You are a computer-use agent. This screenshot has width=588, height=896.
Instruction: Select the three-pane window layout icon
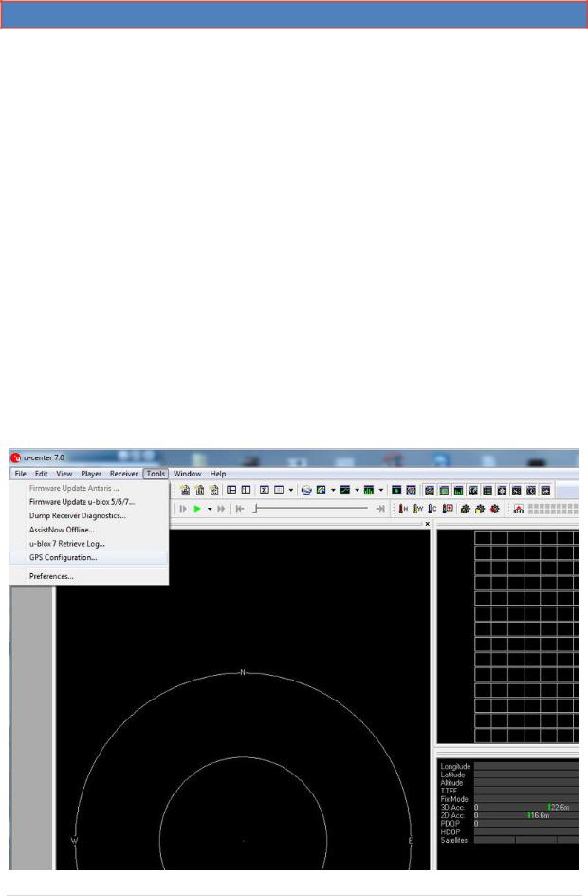tap(231, 491)
